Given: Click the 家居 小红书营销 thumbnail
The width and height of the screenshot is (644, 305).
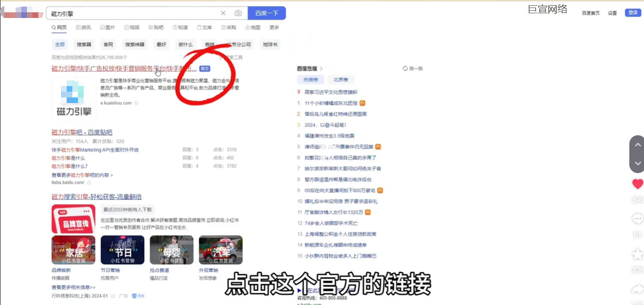Looking at the screenshot, I should point(73,250).
